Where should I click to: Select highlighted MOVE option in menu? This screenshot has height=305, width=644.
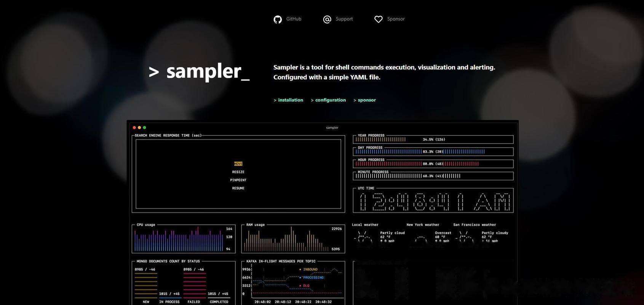(x=238, y=164)
